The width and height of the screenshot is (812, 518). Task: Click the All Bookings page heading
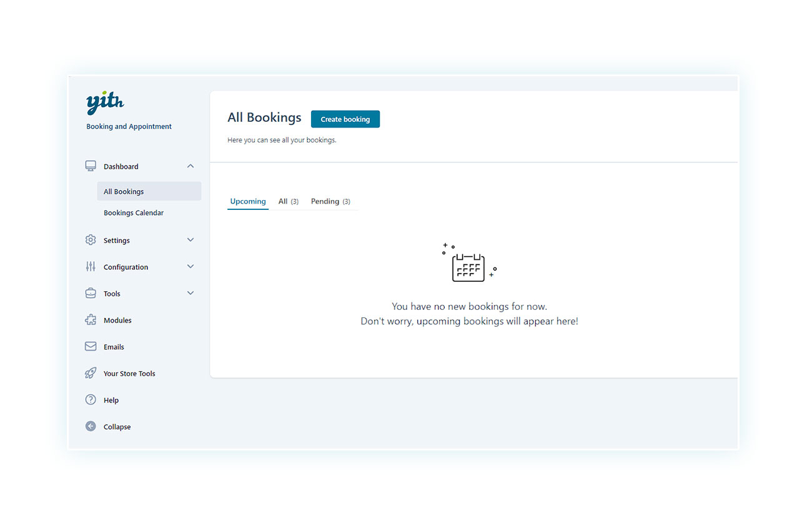click(264, 117)
